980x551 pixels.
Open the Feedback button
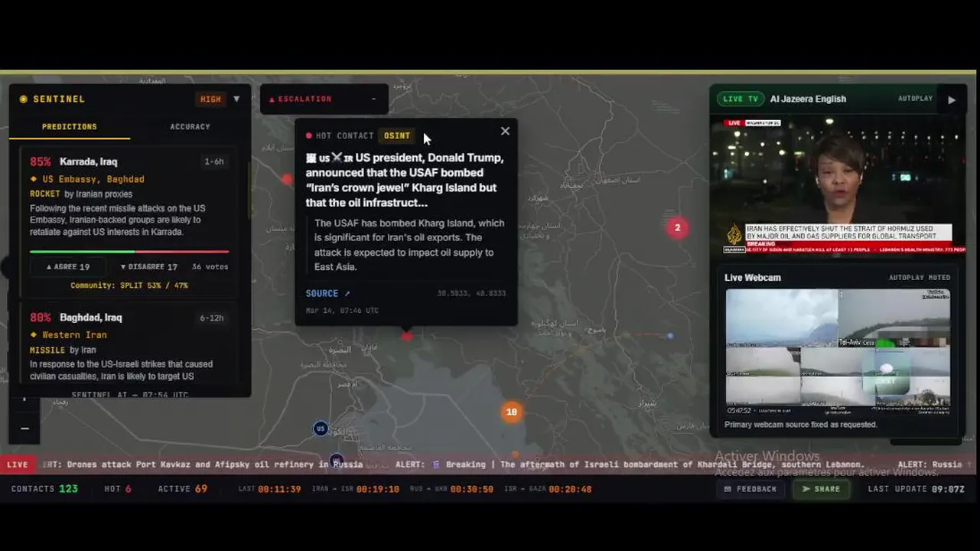[750, 489]
